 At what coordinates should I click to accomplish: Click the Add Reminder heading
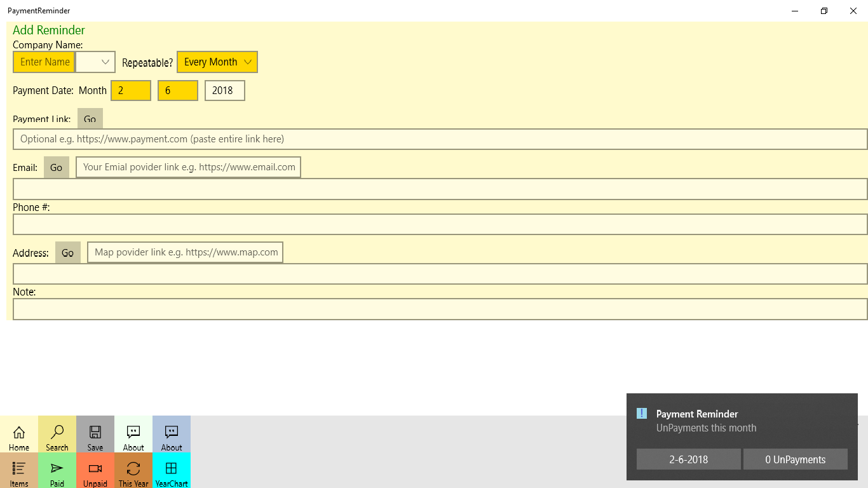[x=49, y=30]
